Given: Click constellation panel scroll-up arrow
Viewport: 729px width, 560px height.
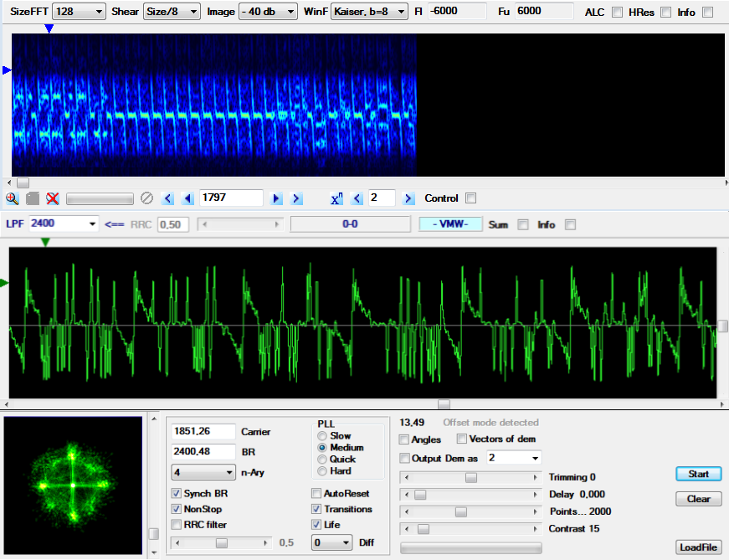Looking at the screenshot, I should coord(154,419).
